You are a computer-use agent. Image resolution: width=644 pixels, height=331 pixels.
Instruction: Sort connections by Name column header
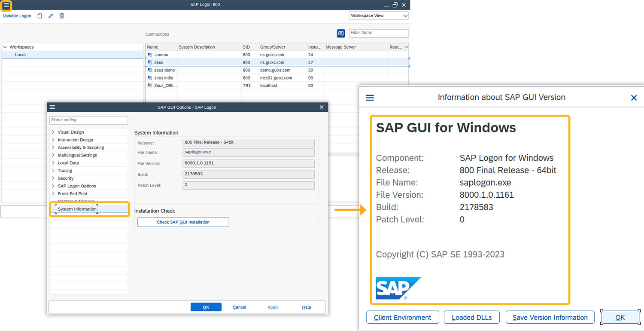(x=161, y=47)
